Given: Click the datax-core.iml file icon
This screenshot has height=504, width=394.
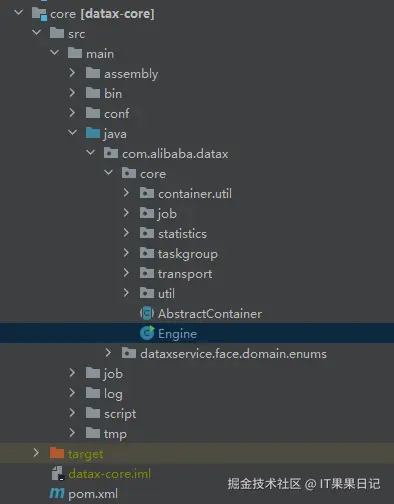Looking at the screenshot, I should 58,473.
